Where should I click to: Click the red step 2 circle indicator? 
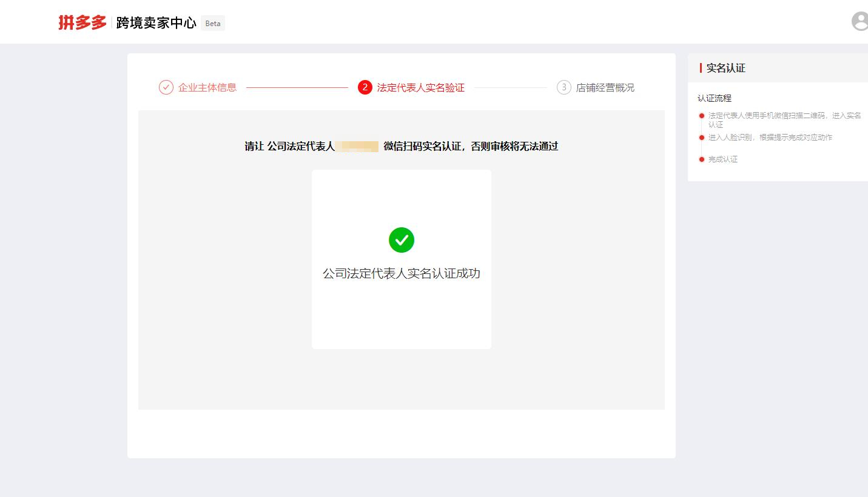point(365,87)
